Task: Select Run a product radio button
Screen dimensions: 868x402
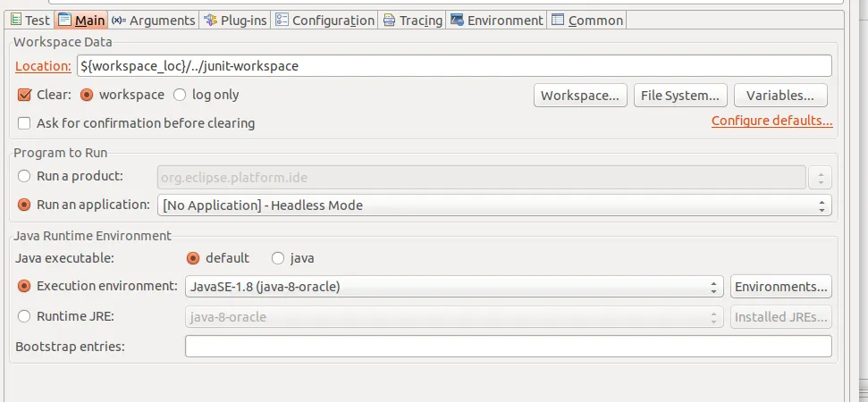Action: (x=24, y=177)
